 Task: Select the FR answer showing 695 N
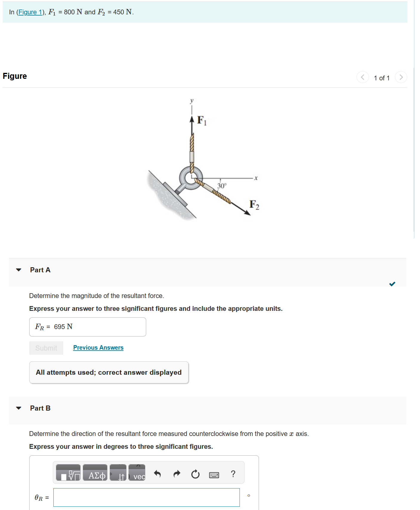tap(87, 327)
